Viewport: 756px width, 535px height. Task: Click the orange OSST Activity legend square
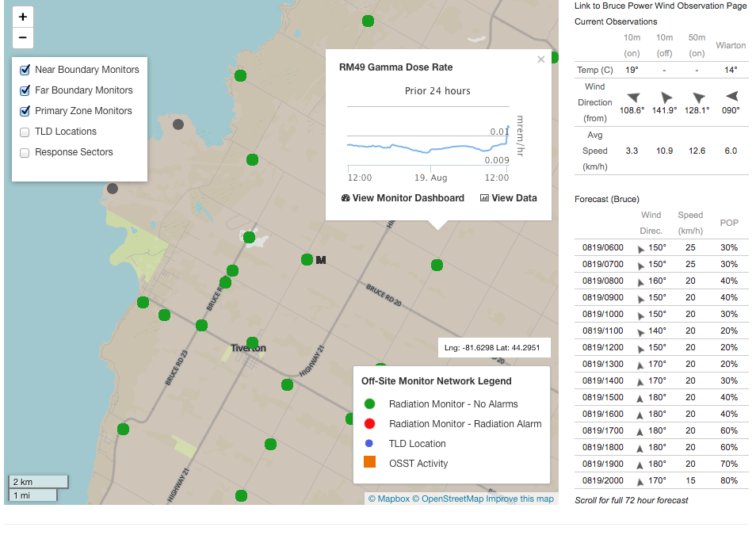(369, 463)
